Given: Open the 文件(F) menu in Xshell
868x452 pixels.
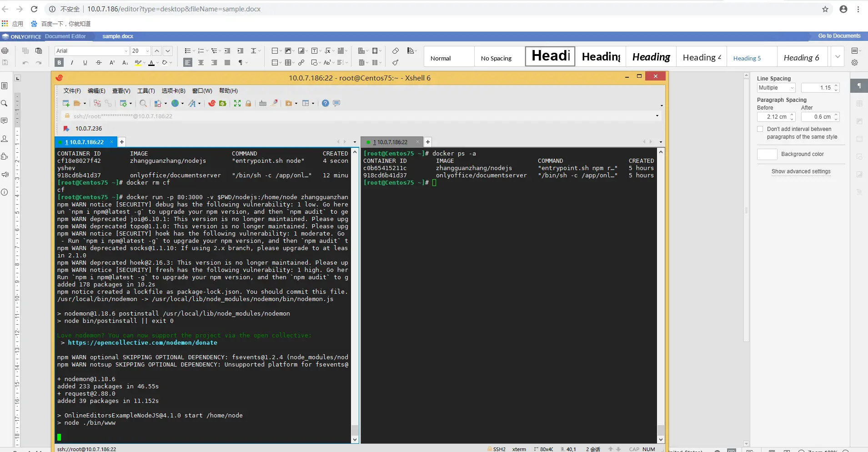Looking at the screenshot, I should click(72, 91).
